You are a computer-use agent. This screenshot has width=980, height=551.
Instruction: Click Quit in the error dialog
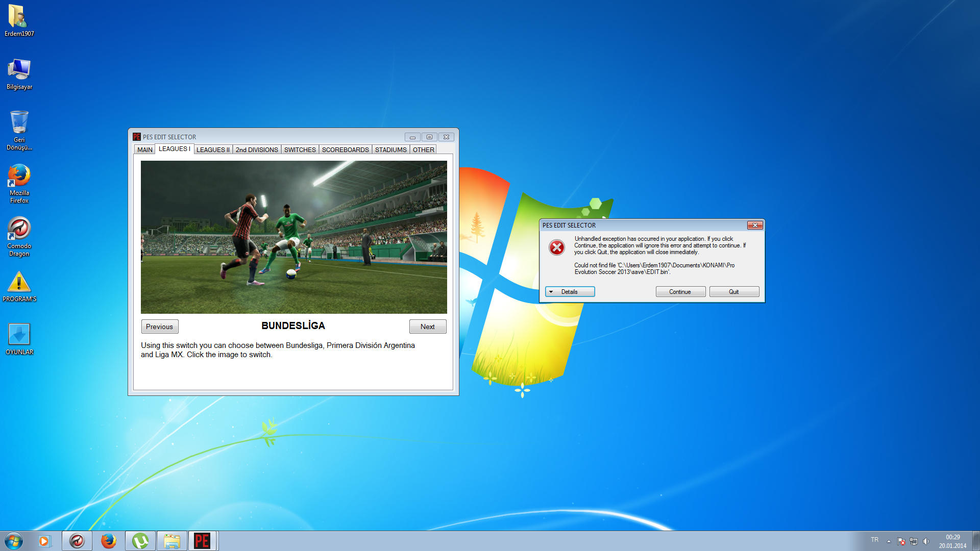(x=734, y=292)
